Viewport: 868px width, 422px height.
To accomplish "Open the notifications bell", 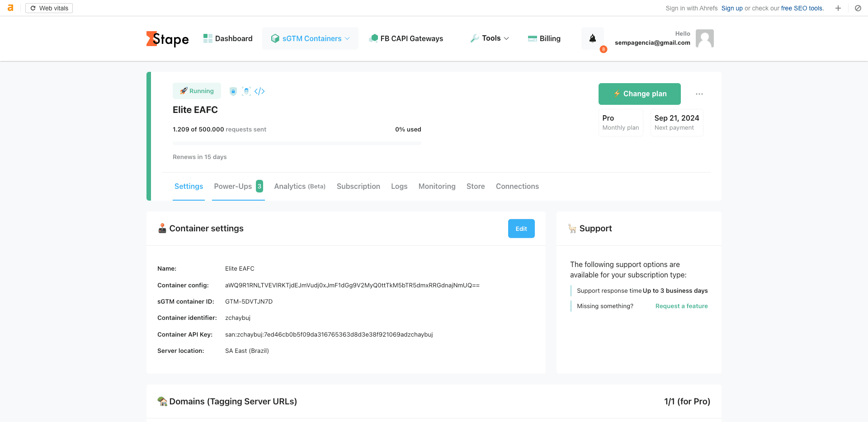I will tap(593, 38).
